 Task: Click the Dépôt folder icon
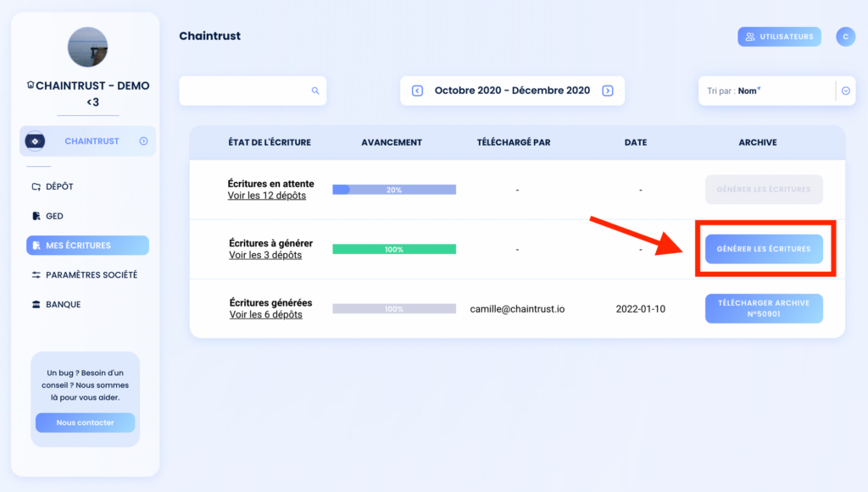(36, 187)
